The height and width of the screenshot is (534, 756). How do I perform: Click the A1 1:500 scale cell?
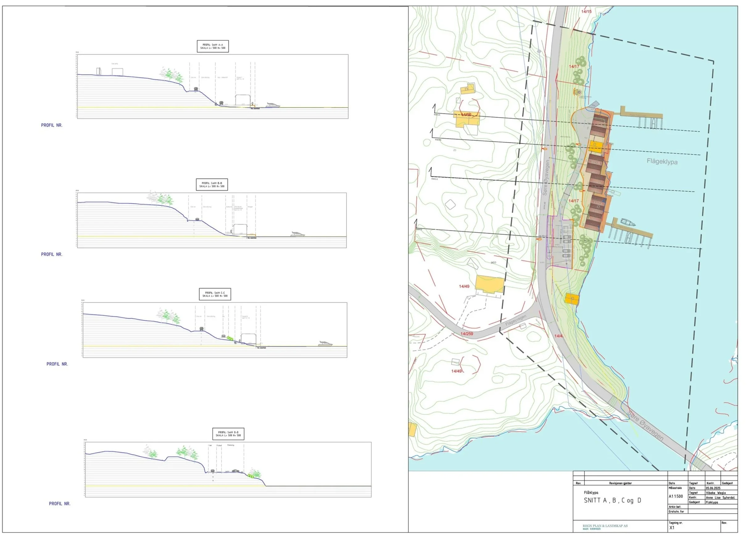[676, 496]
